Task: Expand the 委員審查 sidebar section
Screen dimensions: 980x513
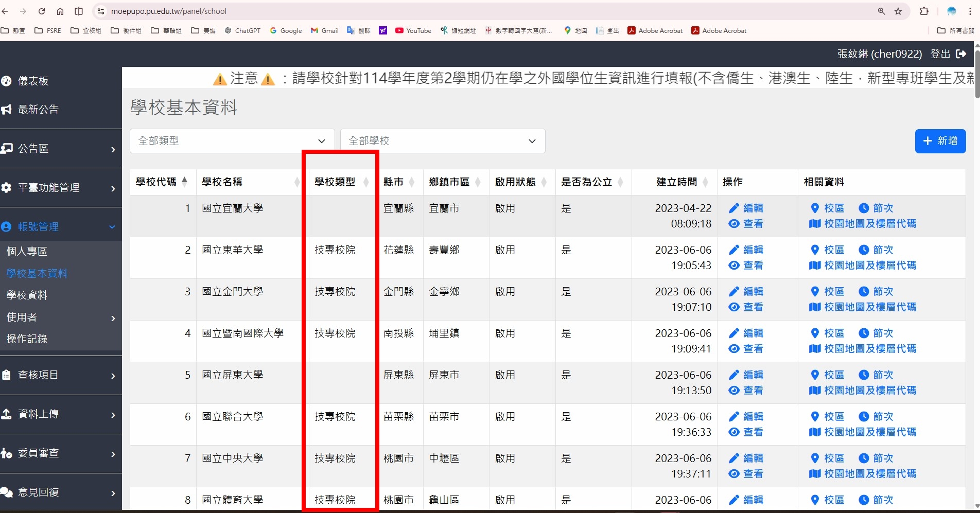Action: pos(61,453)
